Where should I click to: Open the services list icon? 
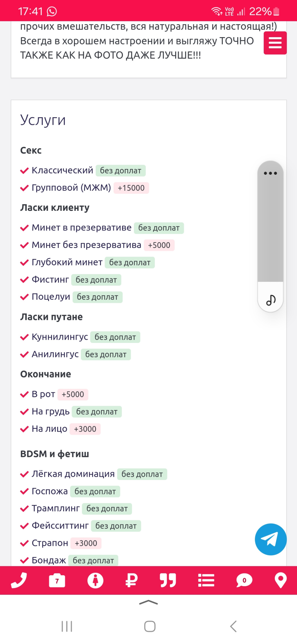tap(206, 581)
